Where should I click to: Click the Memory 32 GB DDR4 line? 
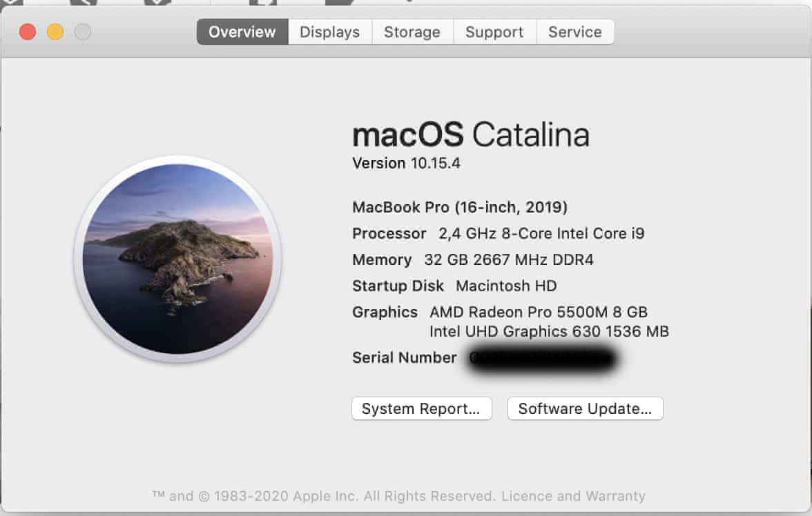(472, 259)
